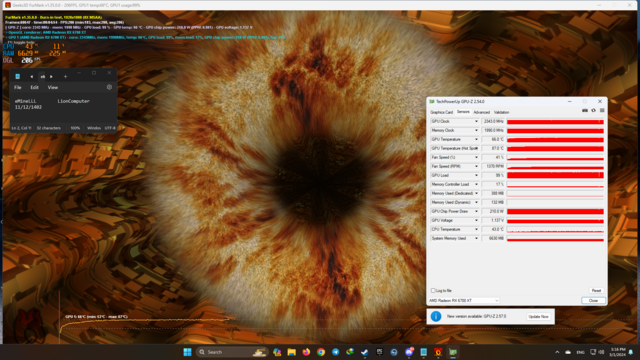Click the blue info icon in update notice
This screenshot has height=360, width=640.
436,316
